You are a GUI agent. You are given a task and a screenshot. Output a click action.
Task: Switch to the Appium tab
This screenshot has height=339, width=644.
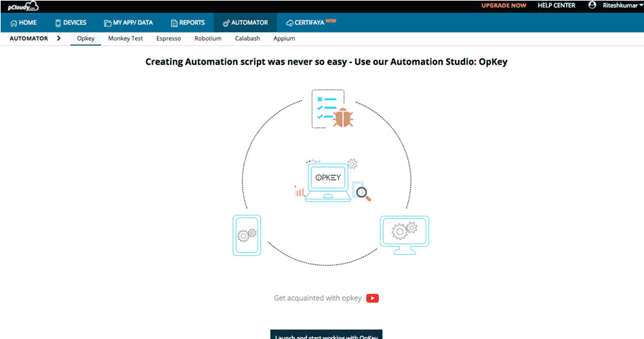tap(284, 39)
